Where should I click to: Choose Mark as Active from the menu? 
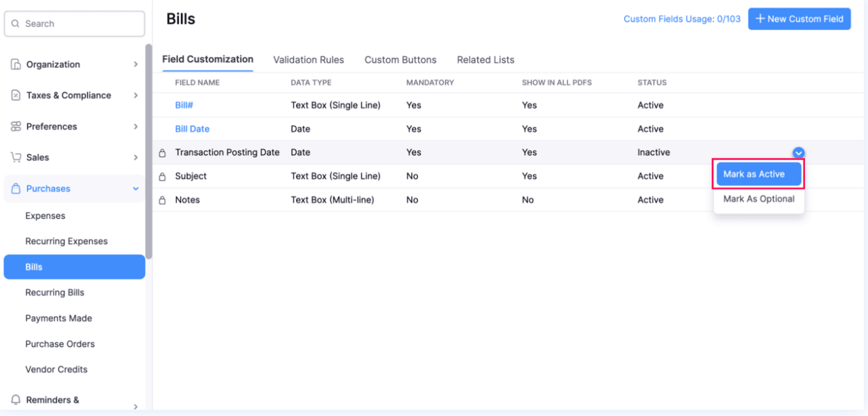click(758, 175)
